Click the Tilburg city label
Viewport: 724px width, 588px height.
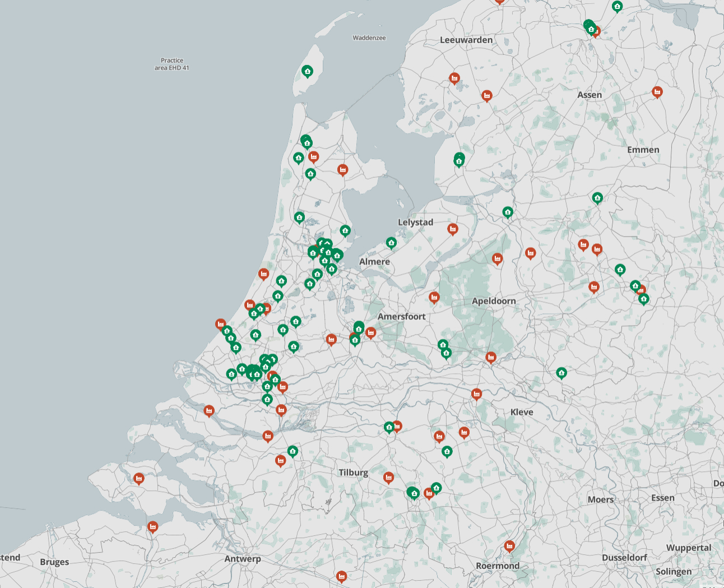coord(353,473)
